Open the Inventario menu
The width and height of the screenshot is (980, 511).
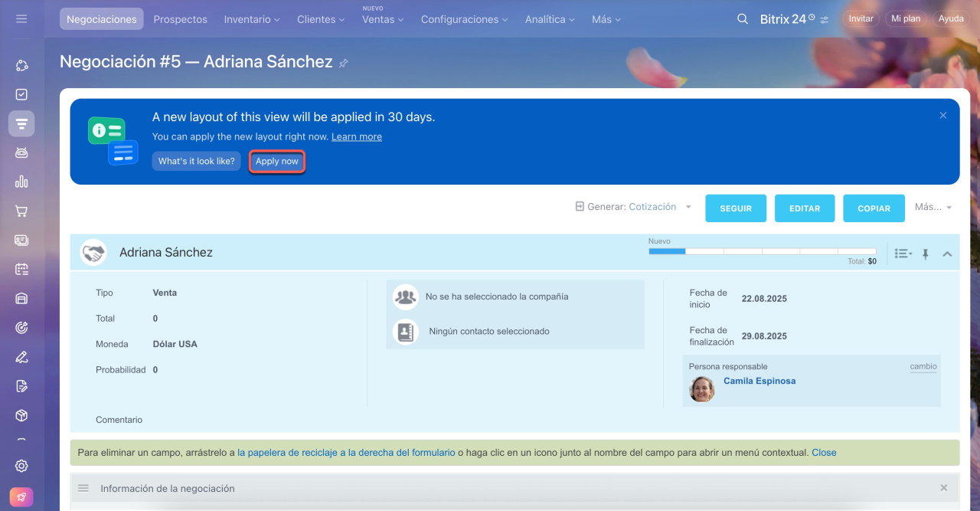point(252,19)
